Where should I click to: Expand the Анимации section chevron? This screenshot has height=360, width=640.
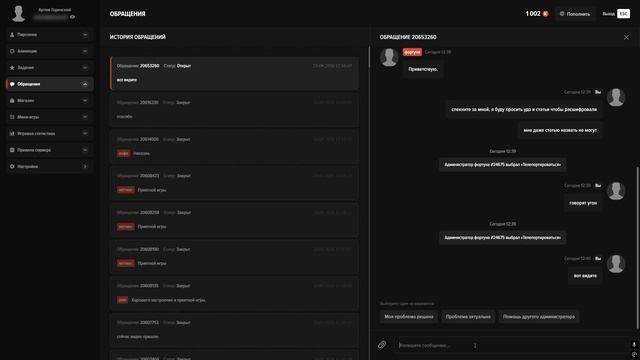85,51
